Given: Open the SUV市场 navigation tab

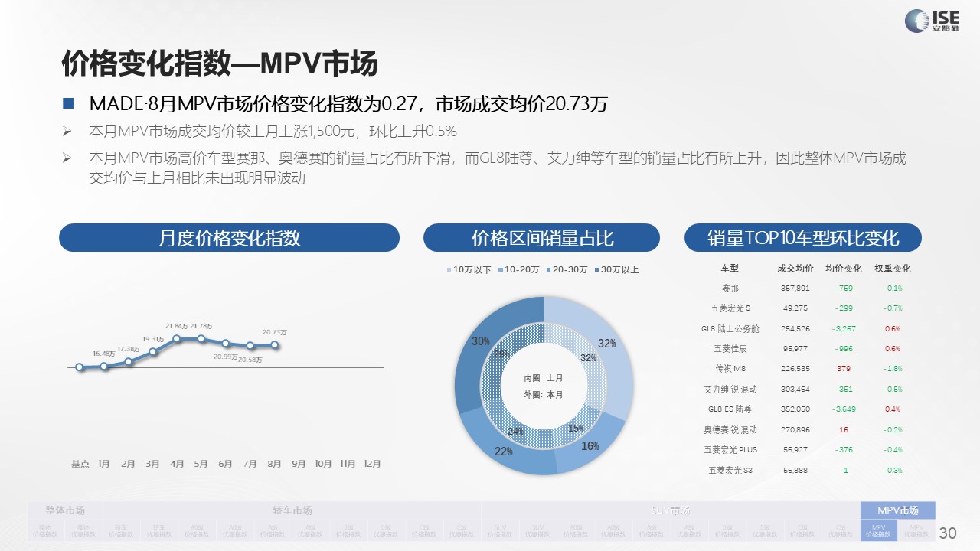Looking at the screenshot, I should click(x=670, y=510).
